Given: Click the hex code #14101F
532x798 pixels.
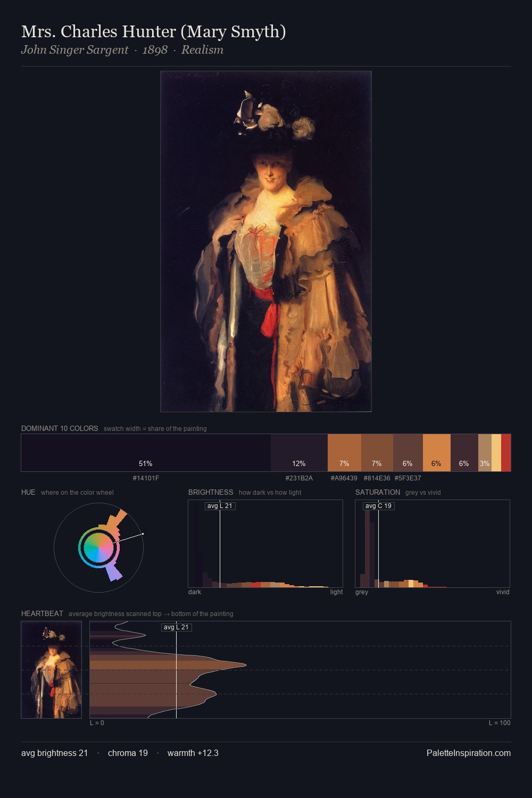Looking at the screenshot, I should pos(146,478).
